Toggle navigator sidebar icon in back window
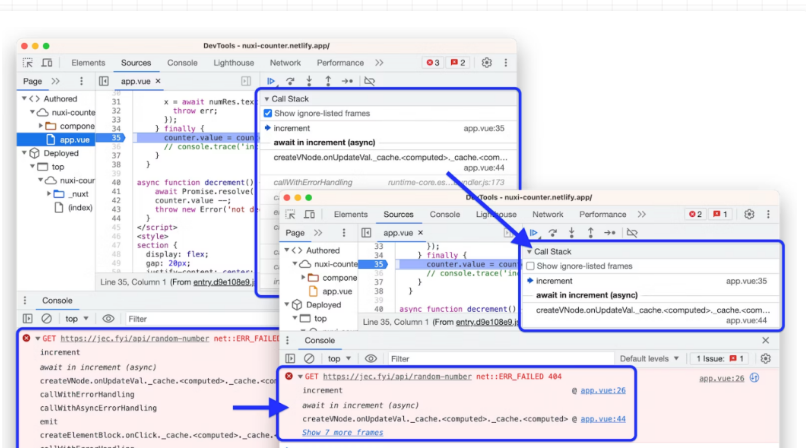 104,81
